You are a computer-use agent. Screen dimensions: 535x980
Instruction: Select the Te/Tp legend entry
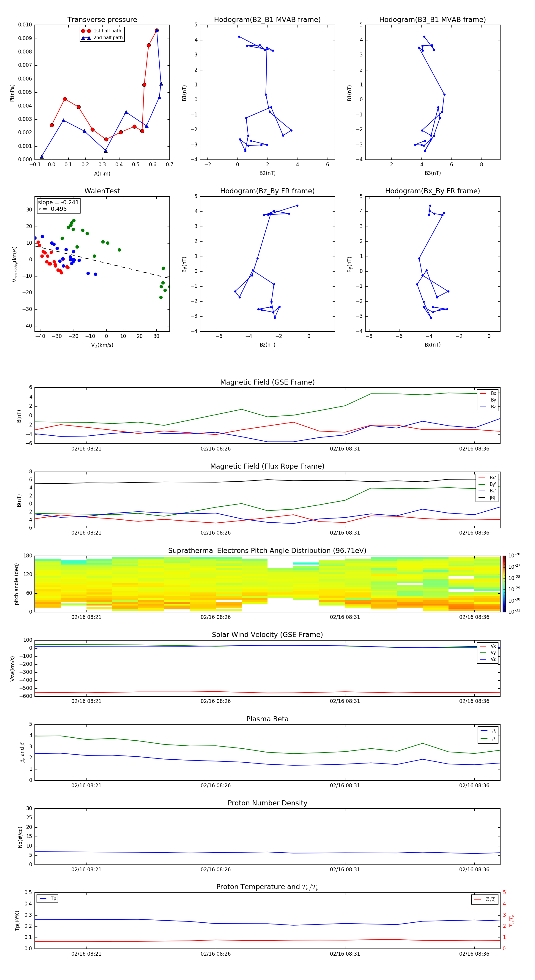[485, 899]
